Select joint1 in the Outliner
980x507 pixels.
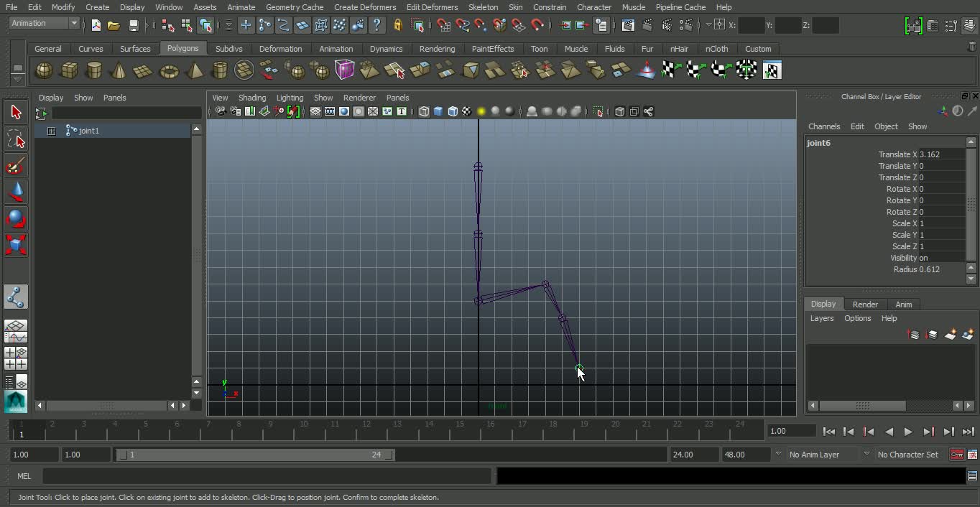click(x=89, y=131)
